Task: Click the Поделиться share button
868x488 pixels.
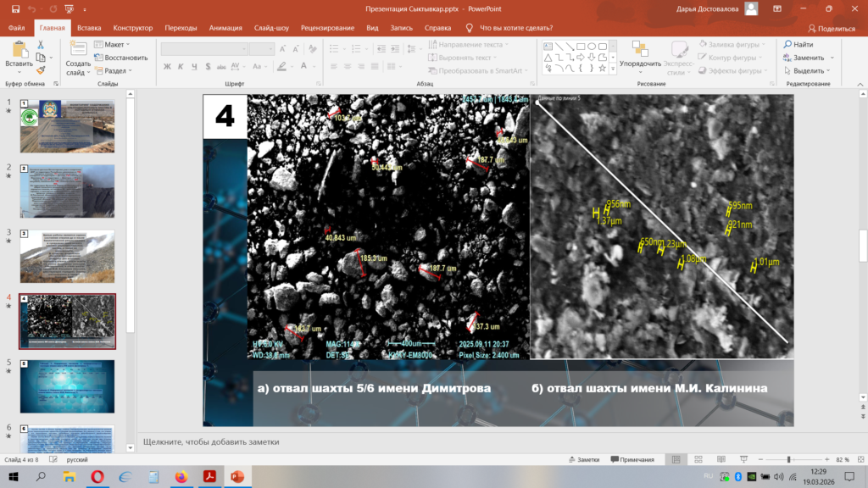Action: coord(831,28)
